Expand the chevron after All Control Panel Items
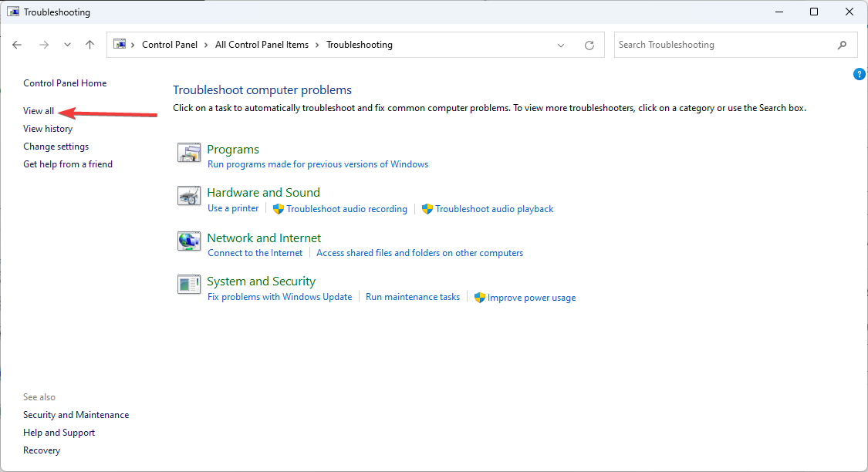 [317, 45]
